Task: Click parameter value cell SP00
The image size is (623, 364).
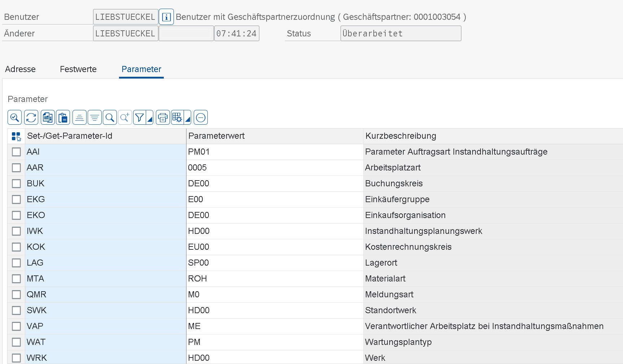Action: point(275,263)
